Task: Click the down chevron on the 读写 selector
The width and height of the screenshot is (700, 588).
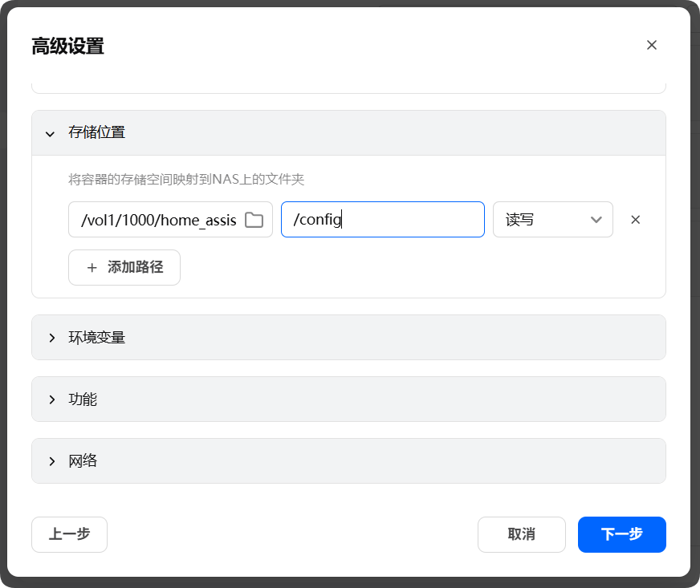Action: pyautogui.click(x=596, y=219)
